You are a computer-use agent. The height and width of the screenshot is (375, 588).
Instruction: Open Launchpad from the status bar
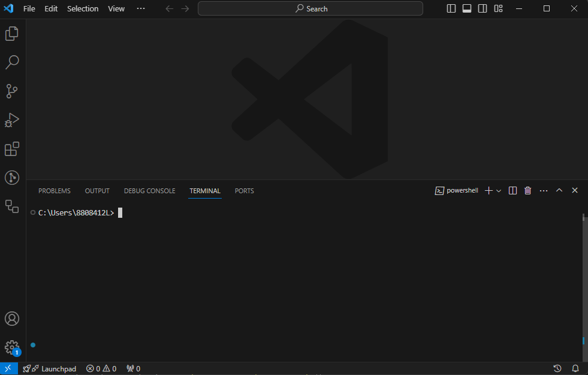pyautogui.click(x=50, y=368)
